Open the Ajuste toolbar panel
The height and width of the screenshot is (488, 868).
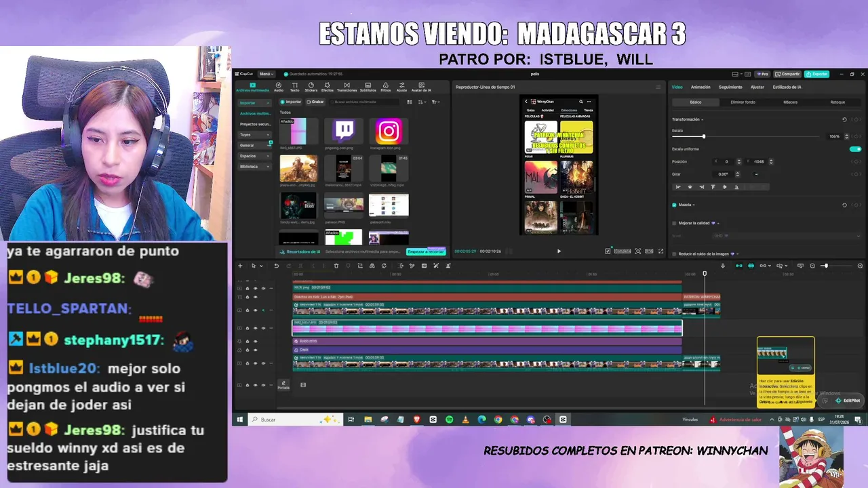[x=401, y=87]
